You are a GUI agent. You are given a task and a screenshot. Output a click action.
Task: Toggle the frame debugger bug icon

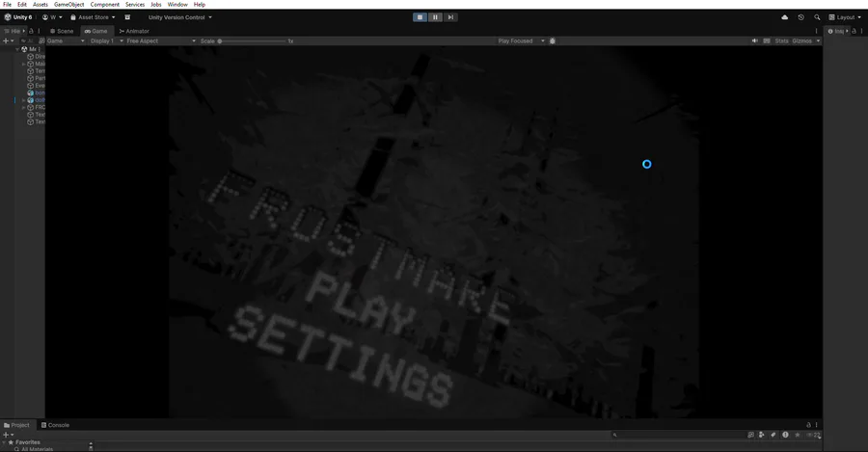pos(552,40)
